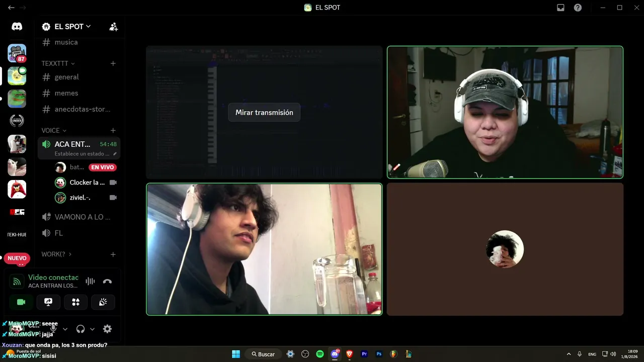Screen dimensions: 644x362
Task: Open the UNDER laurel server
Action: [17, 121]
